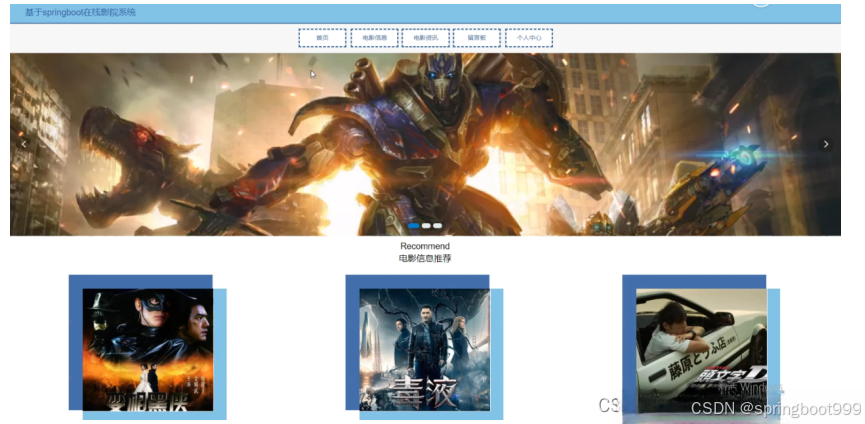The width and height of the screenshot is (865, 424).
Task: Open the 头文字D movie poster
Action: click(x=701, y=351)
